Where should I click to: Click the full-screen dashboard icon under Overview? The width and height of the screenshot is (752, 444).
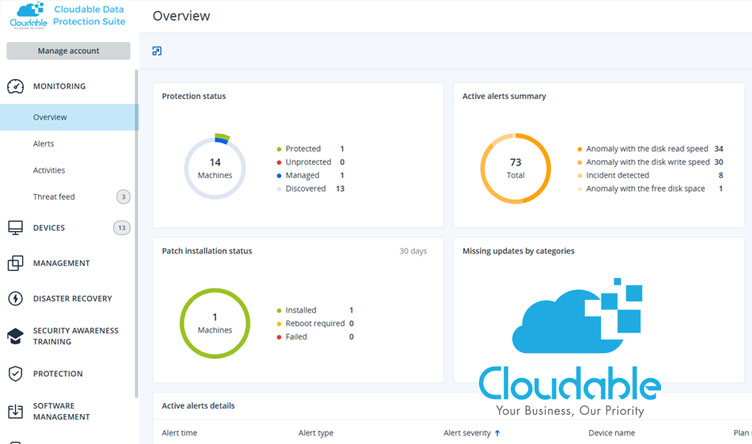157,51
